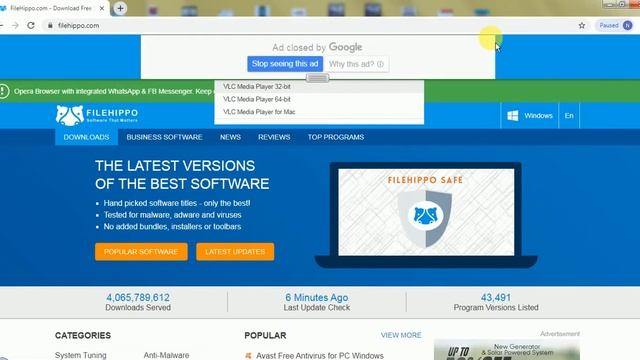640x360 pixels.
Task: Click Stop seeing this ad button
Action: [285, 64]
